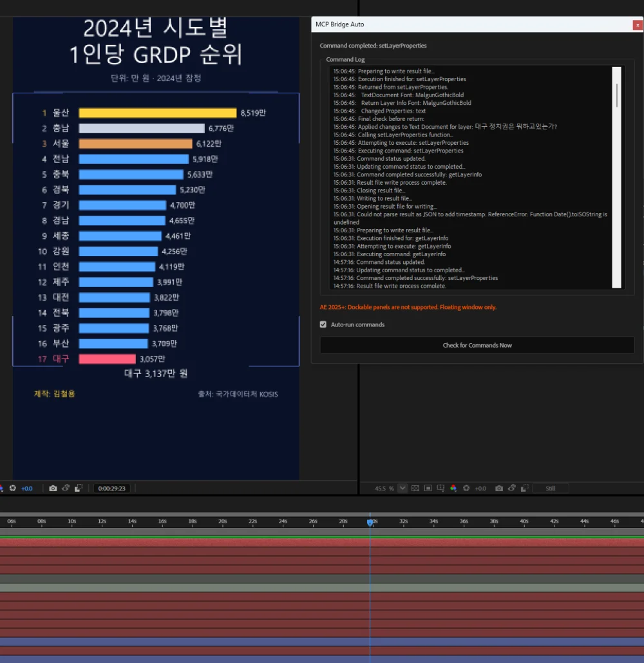The image size is (644, 663).
Task: Take a snapshot in the left viewer
Action: (53, 488)
